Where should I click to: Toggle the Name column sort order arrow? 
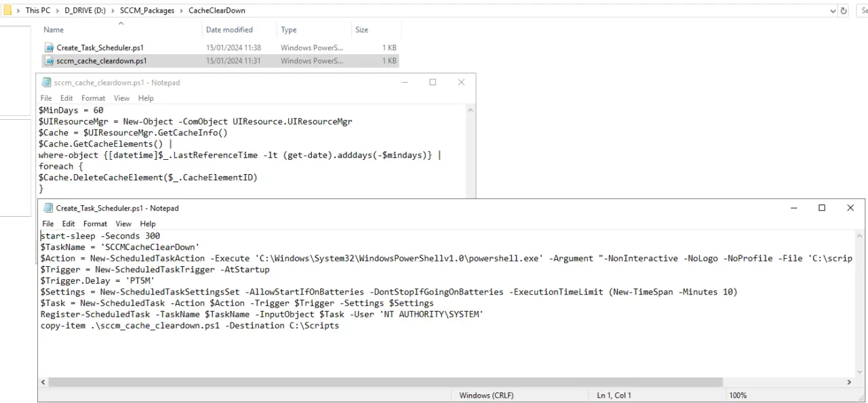[121, 23]
